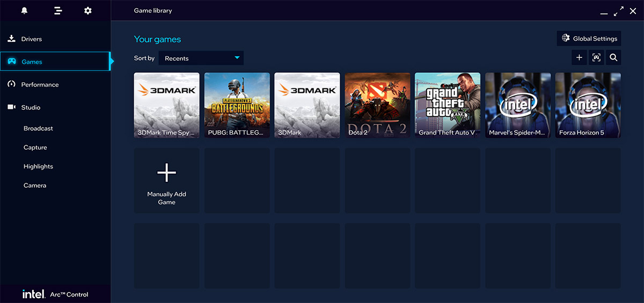Click the restore window arrows icon

[619, 11]
